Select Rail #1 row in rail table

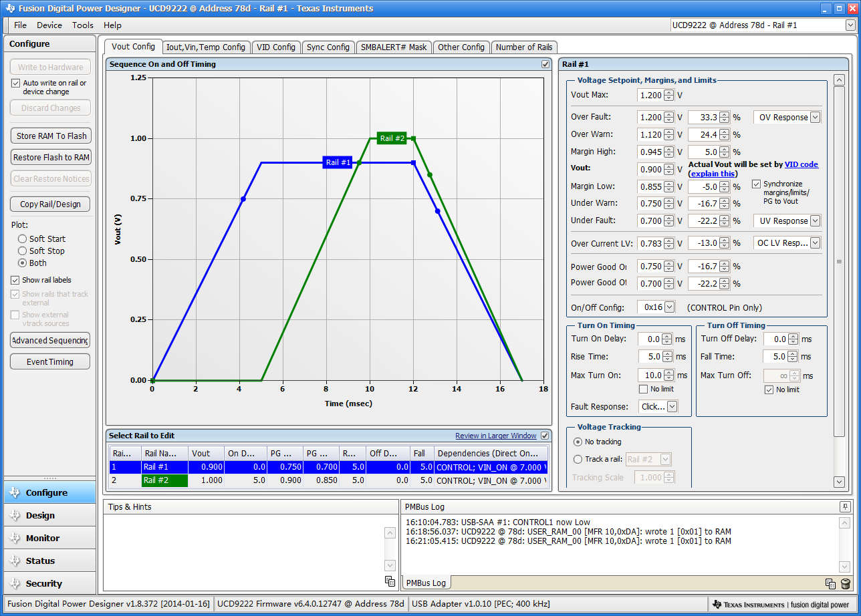[328, 468]
